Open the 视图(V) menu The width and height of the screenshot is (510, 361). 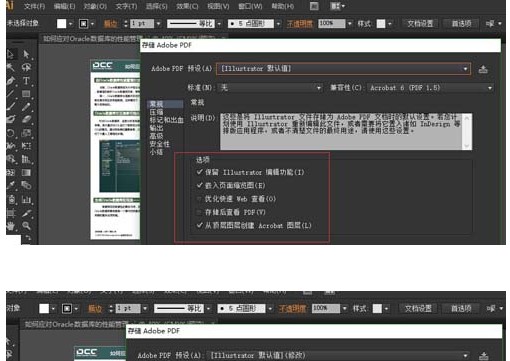[x=218, y=6]
